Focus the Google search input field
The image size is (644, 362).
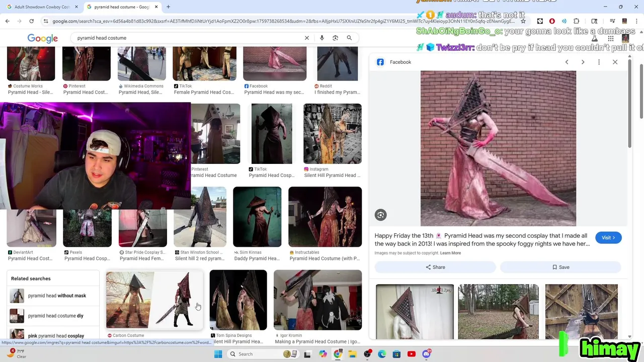(186, 38)
